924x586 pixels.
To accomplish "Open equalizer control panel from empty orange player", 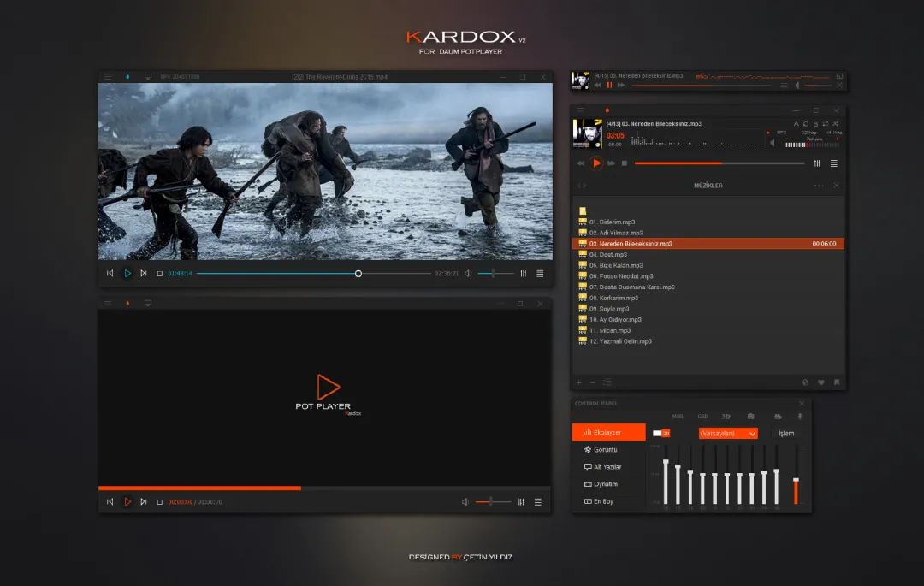I will click(521, 502).
